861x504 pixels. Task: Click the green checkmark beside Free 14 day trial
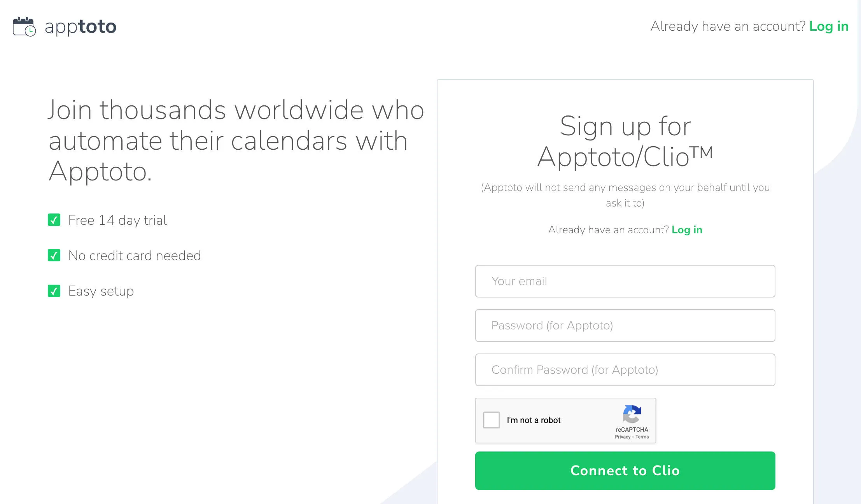pyautogui.click(x=54, y=220)
